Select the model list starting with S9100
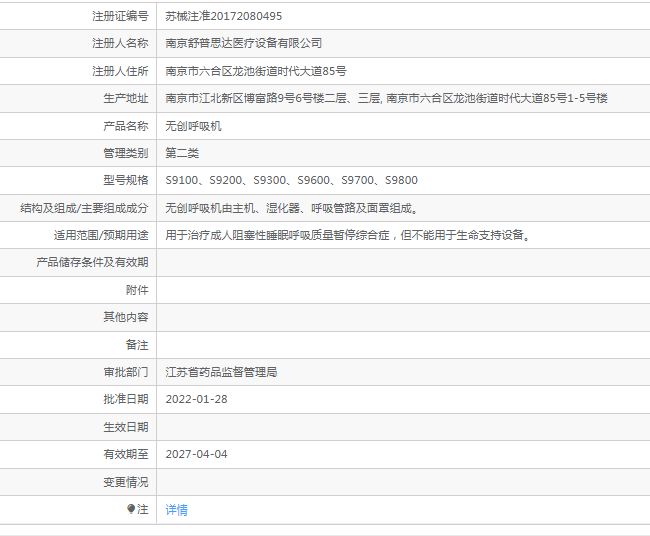The width and height of the screenshot is (650, 536). [291, 180]
